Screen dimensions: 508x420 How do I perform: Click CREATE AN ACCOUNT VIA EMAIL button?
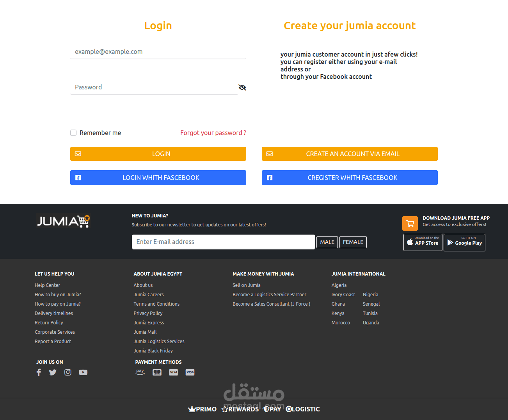point(350,154)
